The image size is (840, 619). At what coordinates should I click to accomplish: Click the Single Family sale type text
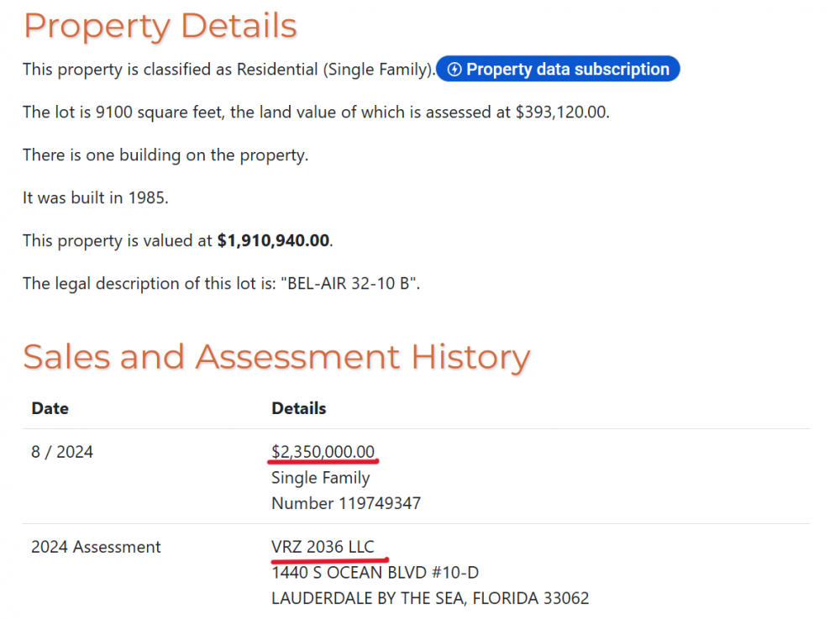click(320, 478)
